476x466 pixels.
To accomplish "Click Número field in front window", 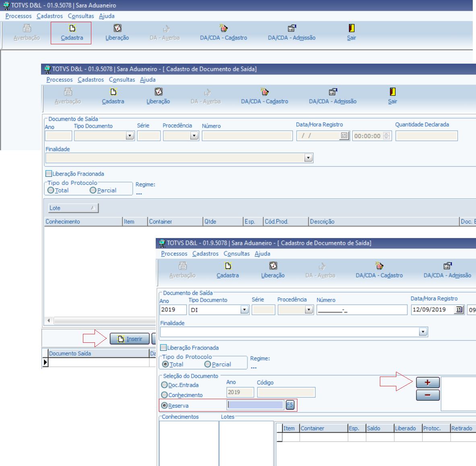I will [x=362, y=310].
